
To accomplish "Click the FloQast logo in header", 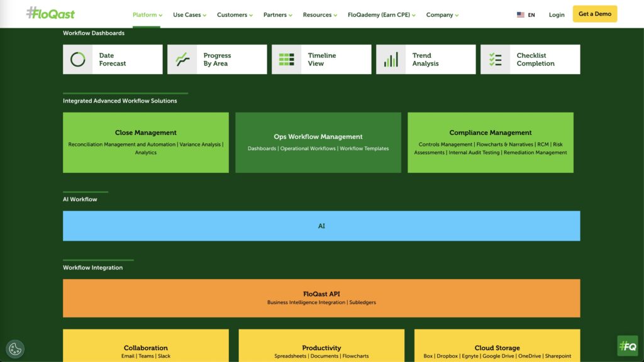I will 50,13.
